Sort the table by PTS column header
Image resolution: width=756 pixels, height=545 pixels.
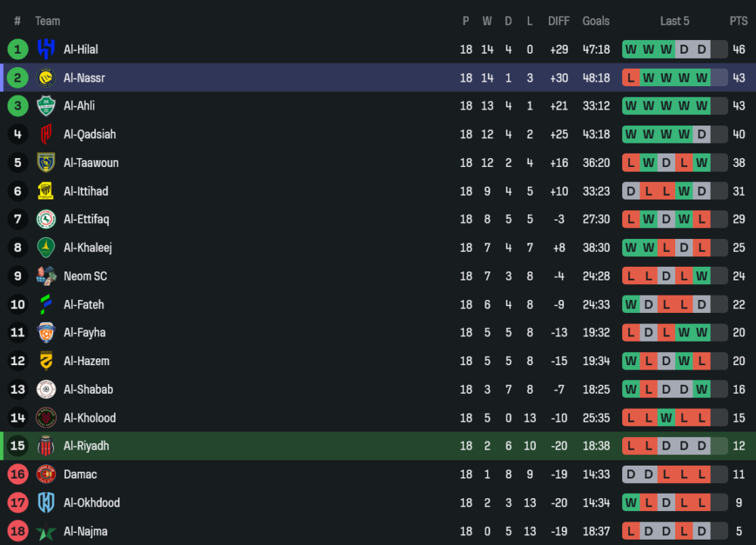click(738, 21)
